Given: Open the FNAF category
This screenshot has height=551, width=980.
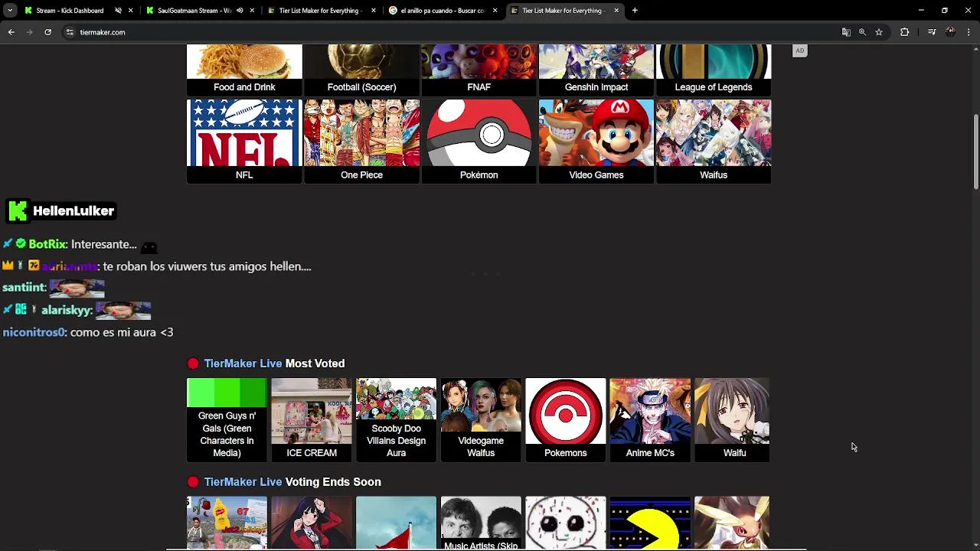Looking at the screenshot, I should (x=479, y=70).
